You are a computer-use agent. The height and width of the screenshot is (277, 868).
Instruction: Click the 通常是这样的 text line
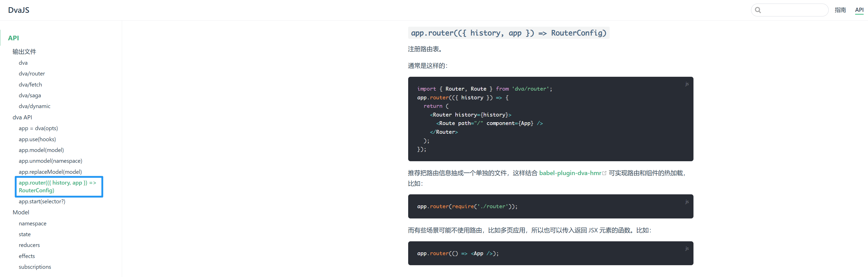point(428,66)
